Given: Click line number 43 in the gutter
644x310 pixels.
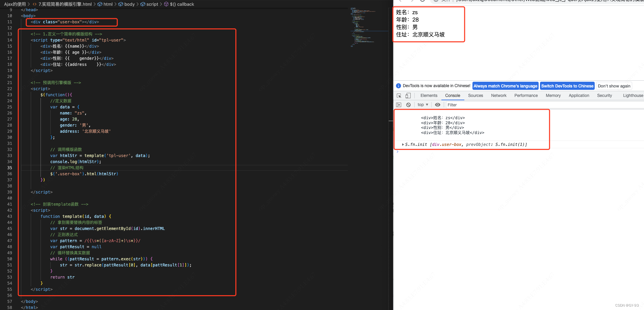Looking at the screenshot, I should coord(9,216).
